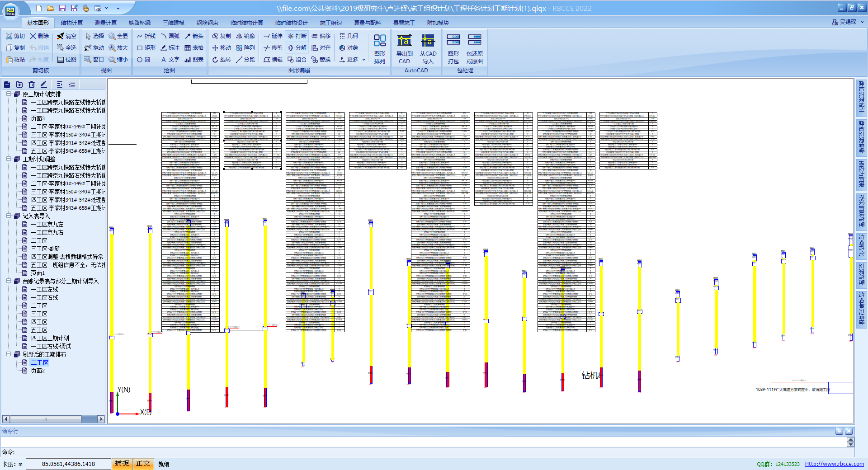Click the 放大 zoom in tool
This screenshot has height=470, width=868.
118,48
